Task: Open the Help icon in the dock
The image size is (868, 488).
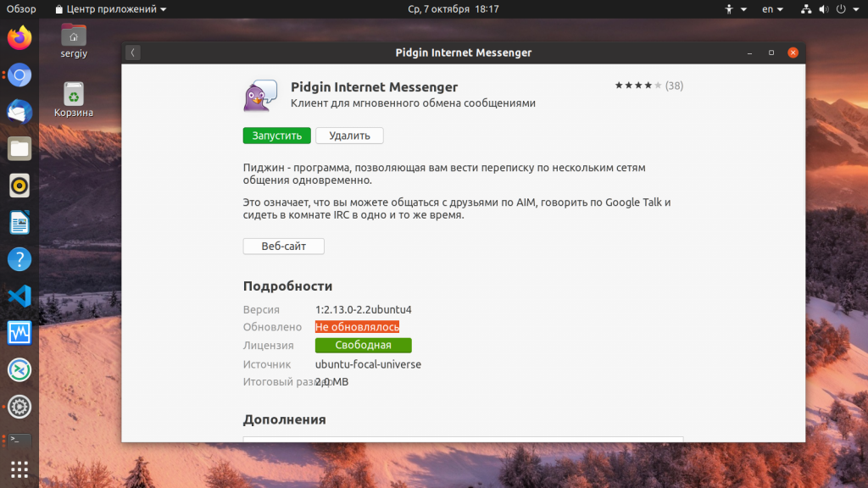Action: (x=19, y=259)
